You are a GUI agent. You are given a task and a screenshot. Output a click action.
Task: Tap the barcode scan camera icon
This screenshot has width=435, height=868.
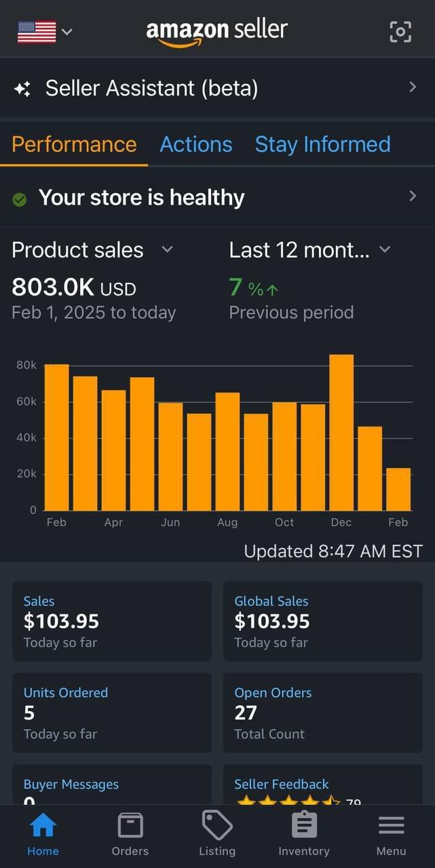pos(400,31)
